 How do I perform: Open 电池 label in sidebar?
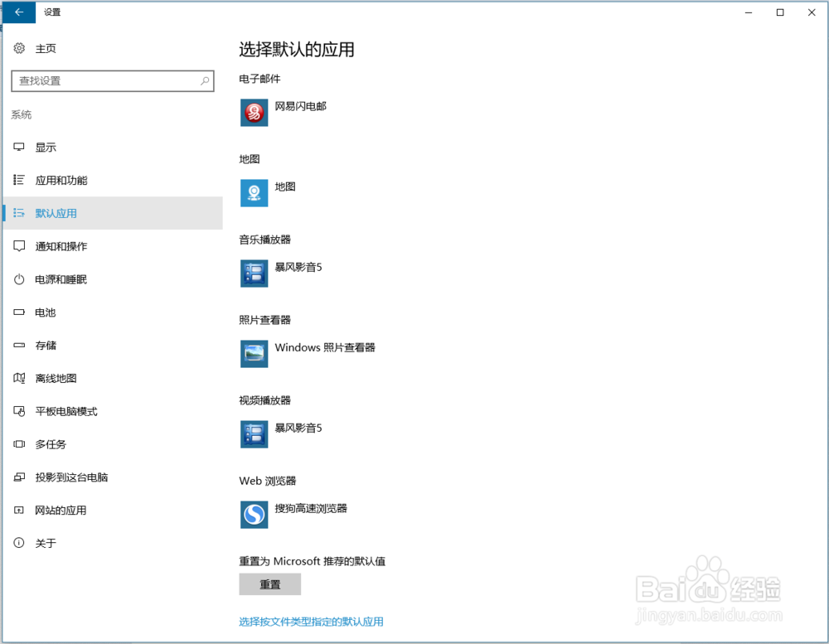[46, 312]
